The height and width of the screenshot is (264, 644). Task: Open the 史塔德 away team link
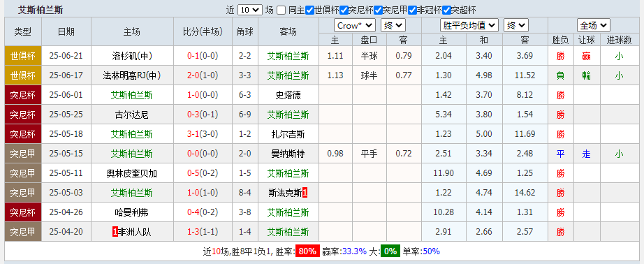288,95
